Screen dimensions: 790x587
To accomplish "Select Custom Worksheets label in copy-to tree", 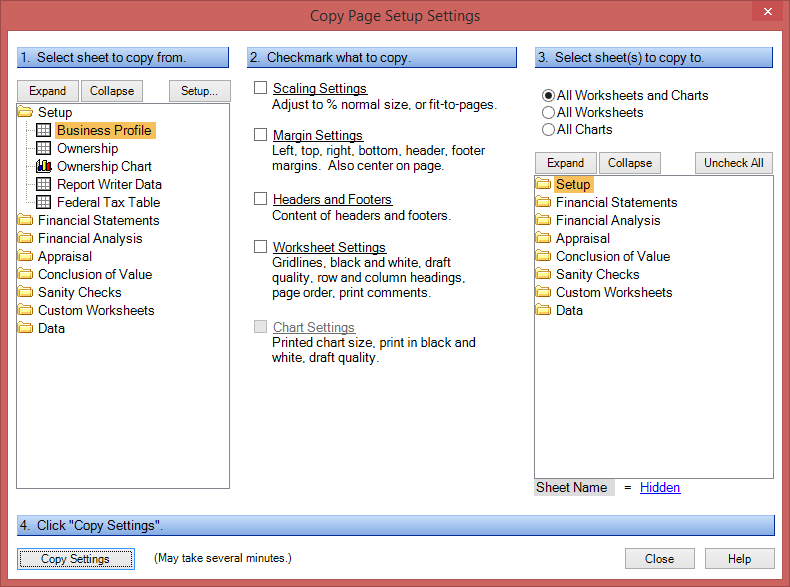I will [x=614, y=292].
